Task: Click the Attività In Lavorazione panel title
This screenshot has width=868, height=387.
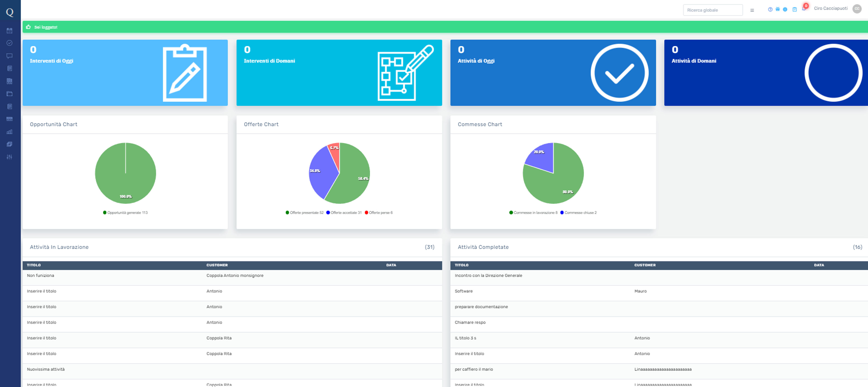Action: (59, 247)
